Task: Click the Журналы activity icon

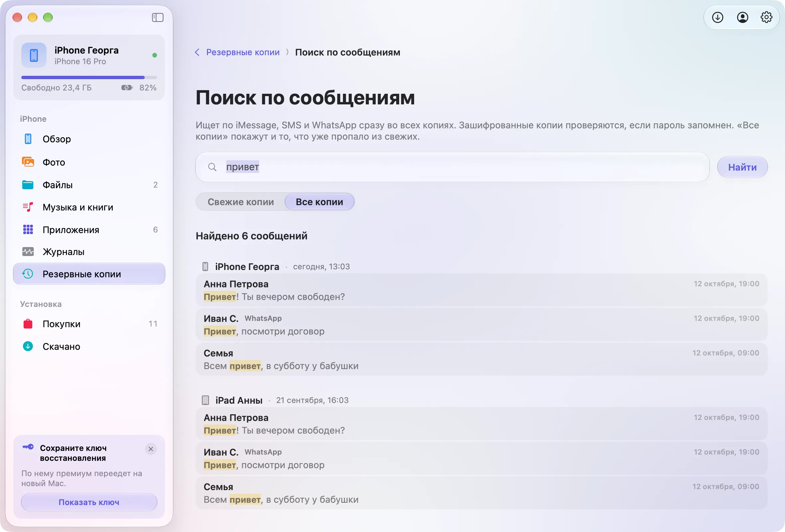Action: [x=28, y=251]
